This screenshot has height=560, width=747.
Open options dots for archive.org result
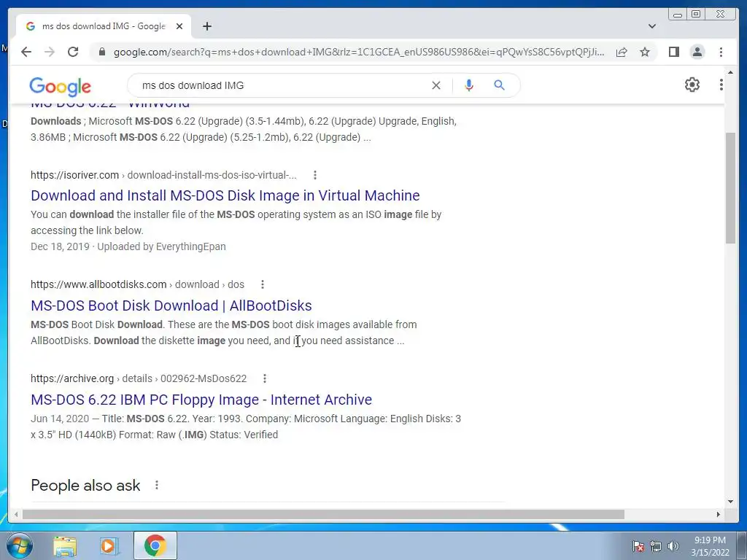[x=264, y=378]
